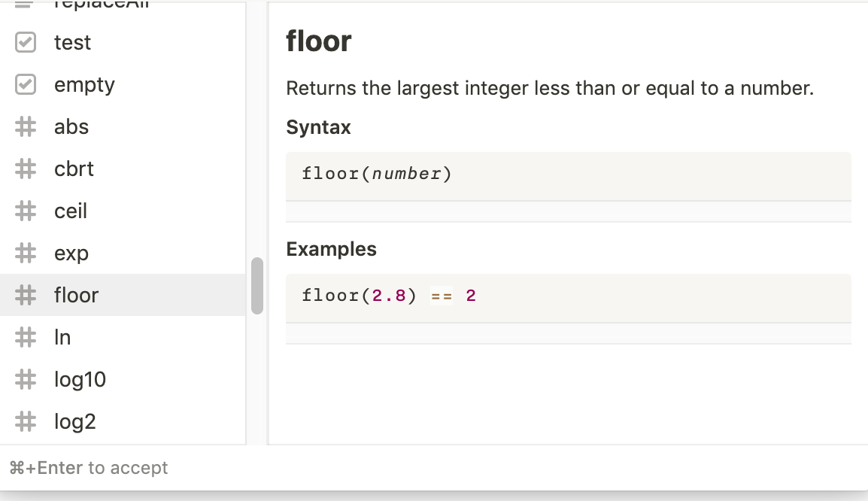The width and height of the screenshot is (868, 501).
Task: Click the number icon beside log10
Action: 26,379
